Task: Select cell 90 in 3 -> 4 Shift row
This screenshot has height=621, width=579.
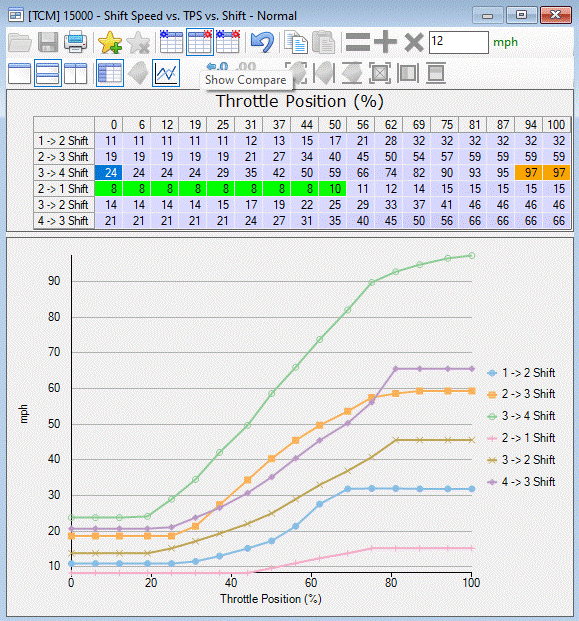Action: 445,173
